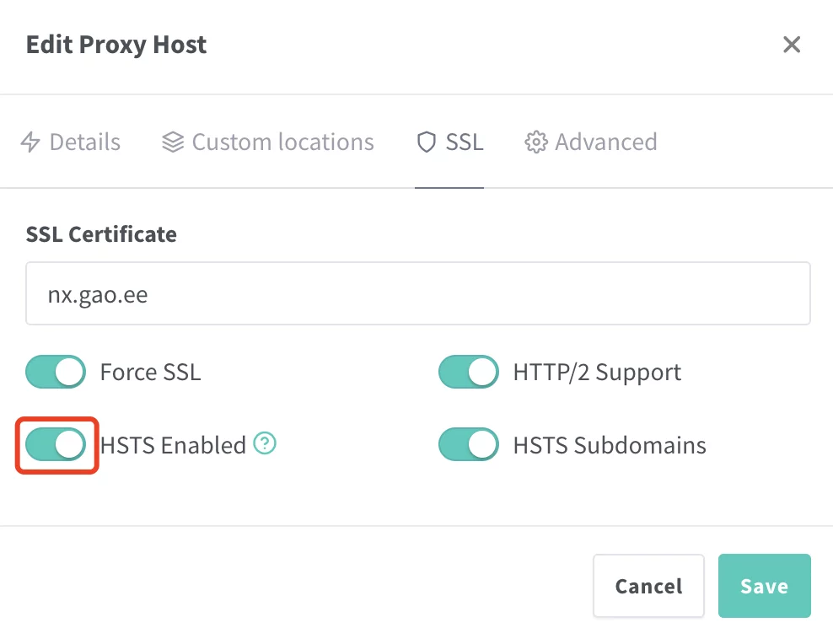Click the green Save button
Image resolution: width=833 pixels, height=644 pixels.
[764, 586]
